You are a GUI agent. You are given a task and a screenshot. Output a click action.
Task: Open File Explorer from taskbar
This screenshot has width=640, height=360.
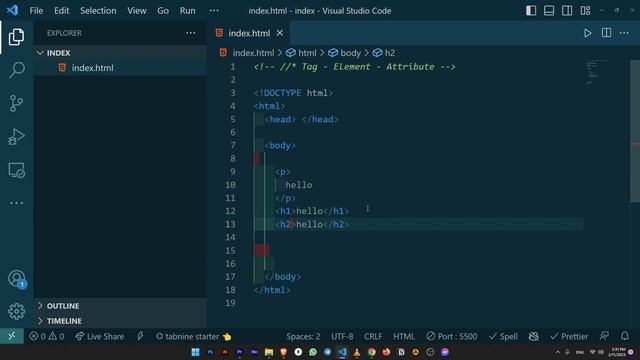coord(269,352)
